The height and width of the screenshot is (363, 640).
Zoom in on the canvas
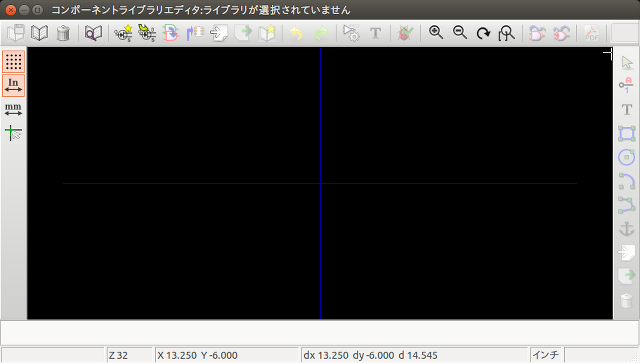coord(436,33)
